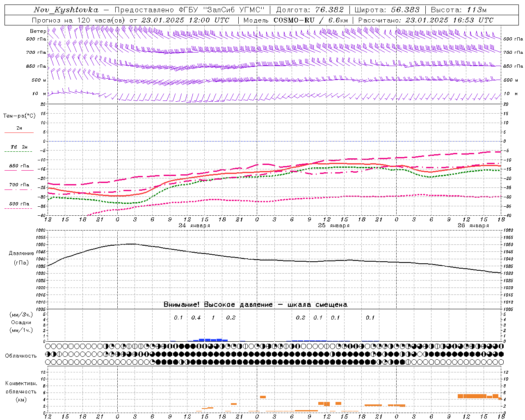The width and height of the screenshot is (525, 420).
Task: Click the Облачность cloud cover label
Action: tap(21, 356)
